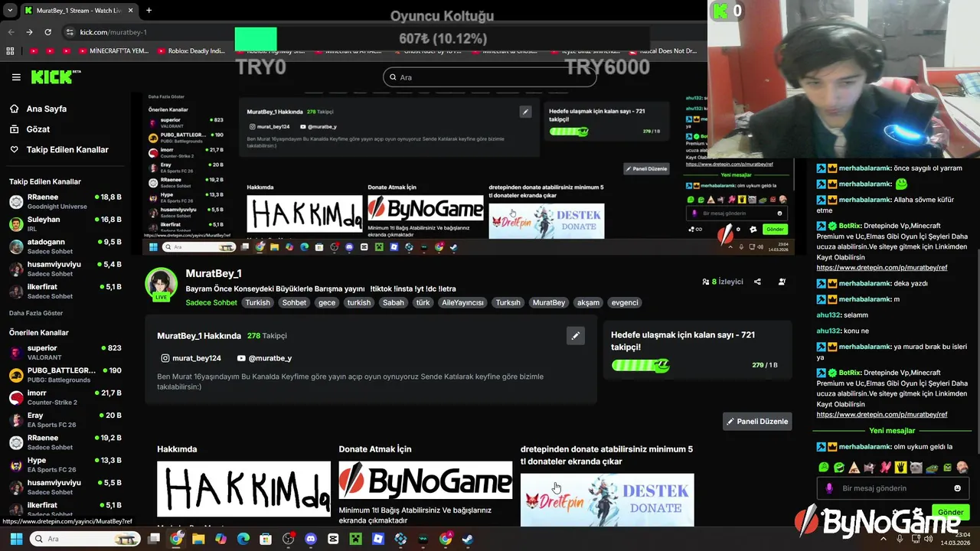Open chat emoji picker smiley icon

[x=957, y=488]
